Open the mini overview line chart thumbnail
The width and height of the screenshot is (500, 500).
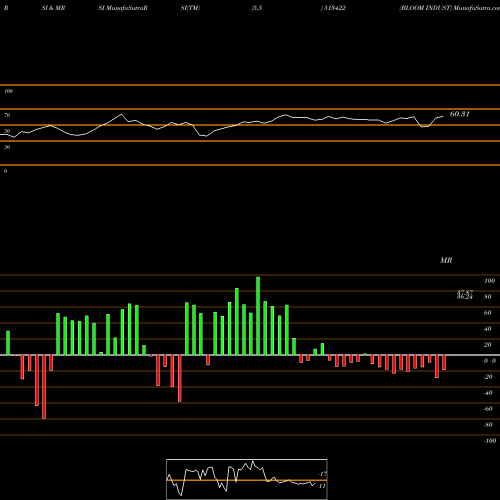coord(247,479)
